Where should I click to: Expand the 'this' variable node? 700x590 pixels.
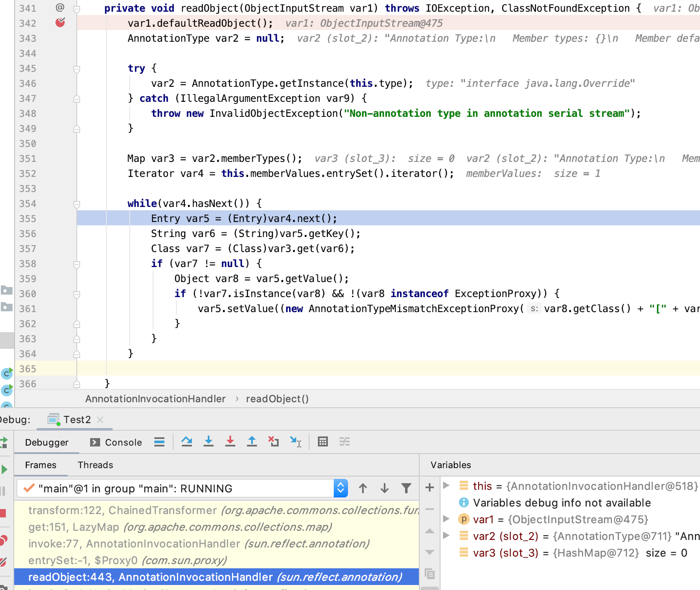coord(446,485)
